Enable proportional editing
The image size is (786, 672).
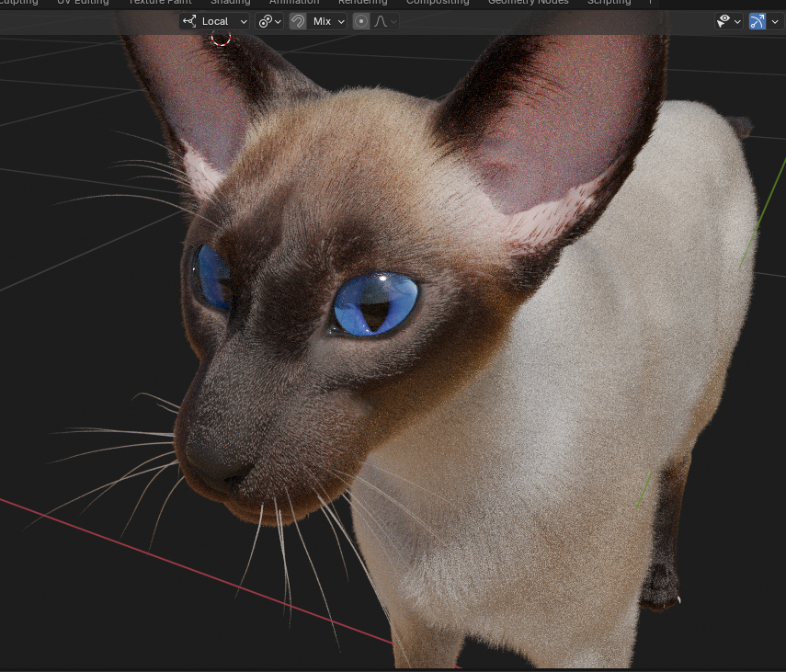pos(361,21)
